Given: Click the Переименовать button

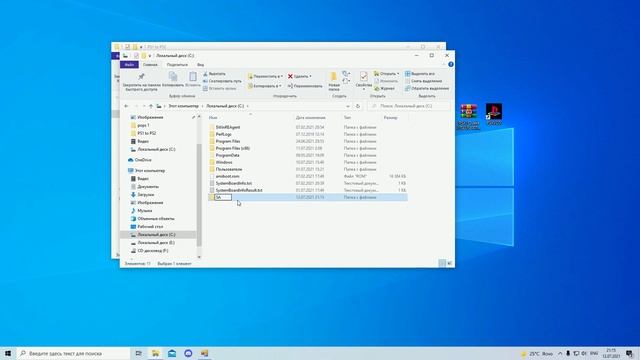Looking at the screenshot, I should [x=305, y=86].
